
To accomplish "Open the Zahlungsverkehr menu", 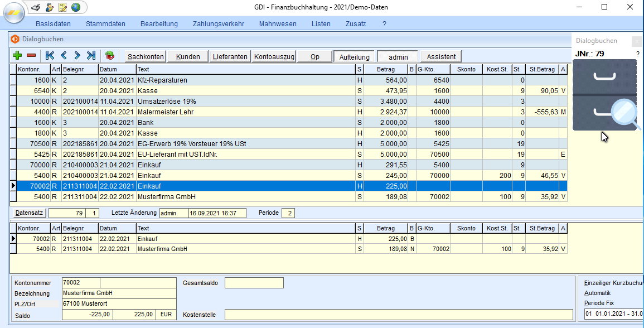I will pos(218,24).
